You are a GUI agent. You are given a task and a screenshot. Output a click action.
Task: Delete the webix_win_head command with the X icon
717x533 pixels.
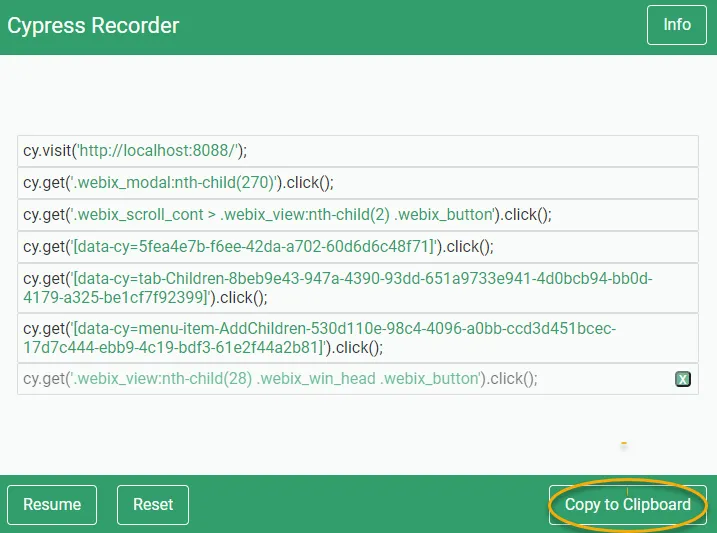click(682, 379)
